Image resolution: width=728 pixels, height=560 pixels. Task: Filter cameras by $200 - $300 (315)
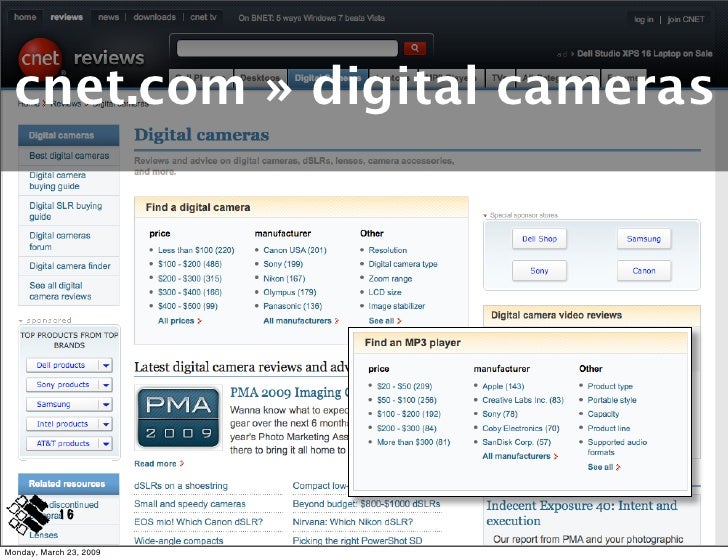(189, 279)
